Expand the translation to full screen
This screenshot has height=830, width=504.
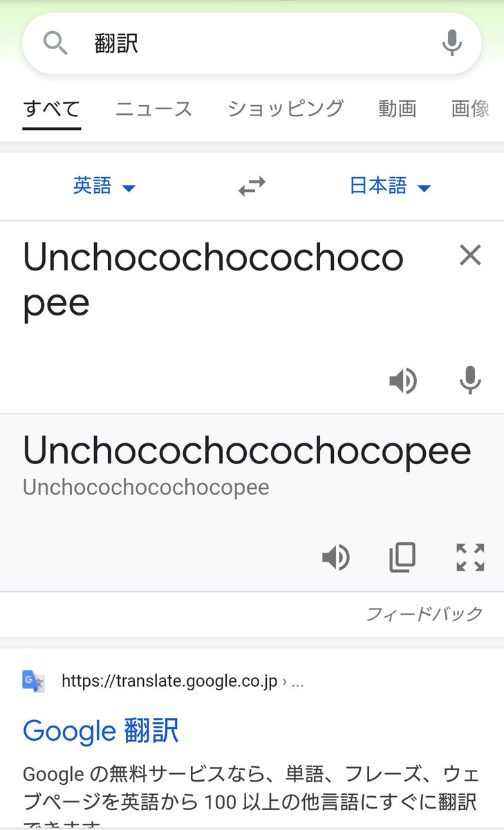[x=470, y=557]
